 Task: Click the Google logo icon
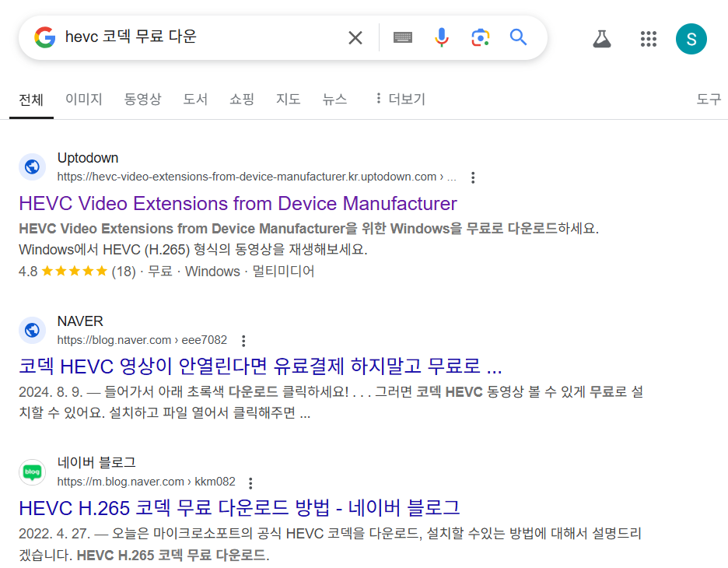click(45, 37)
